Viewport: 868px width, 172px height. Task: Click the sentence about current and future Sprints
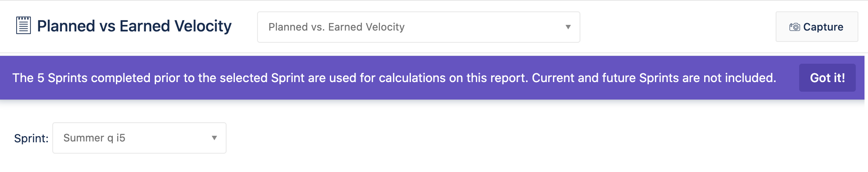click(x=654, y=78)
